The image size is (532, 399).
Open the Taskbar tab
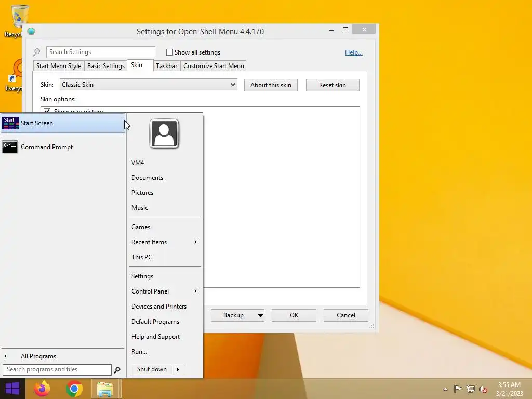coord(167,66)
